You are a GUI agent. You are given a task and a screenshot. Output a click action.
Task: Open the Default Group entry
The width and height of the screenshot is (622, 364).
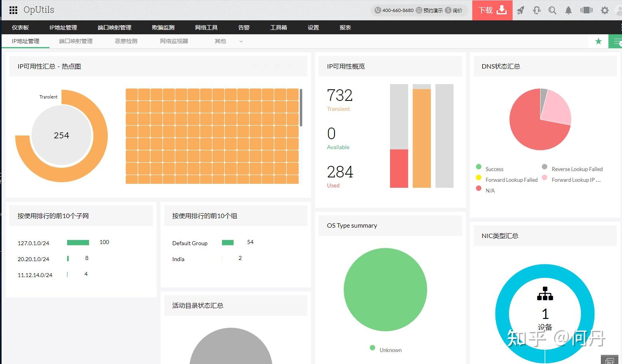190,243
